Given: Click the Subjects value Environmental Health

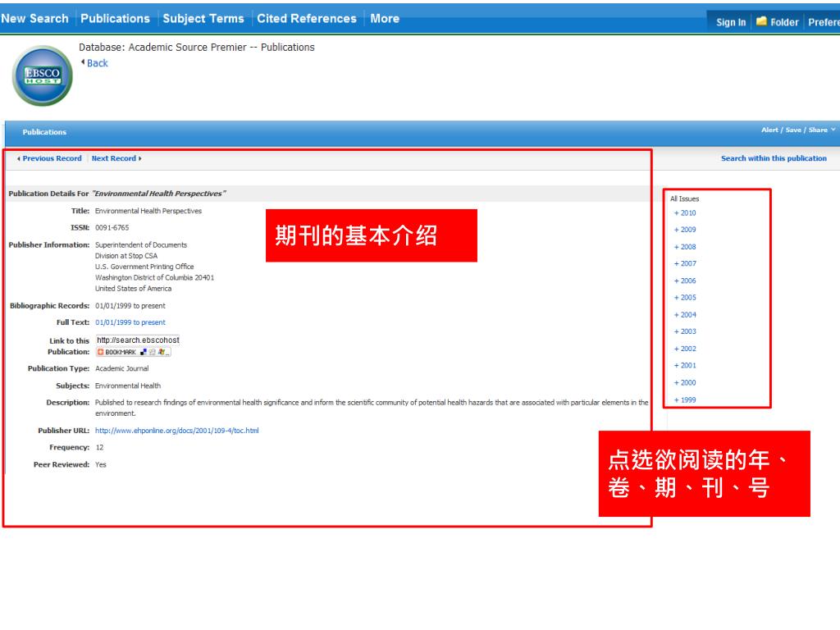Looking at the screenshot, I should (x=127, y=386).
